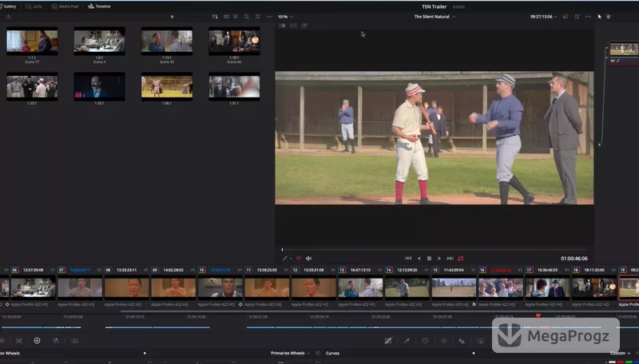Click the qualifier picker icon under viewer

(285, 259)
